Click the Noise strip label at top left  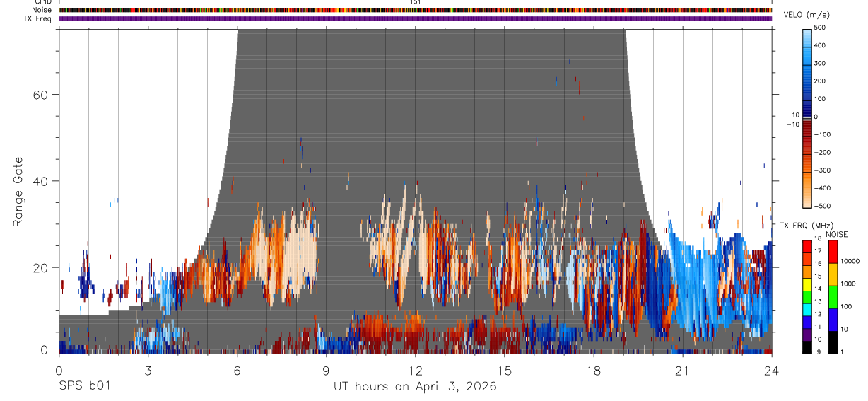click(42, 10)
